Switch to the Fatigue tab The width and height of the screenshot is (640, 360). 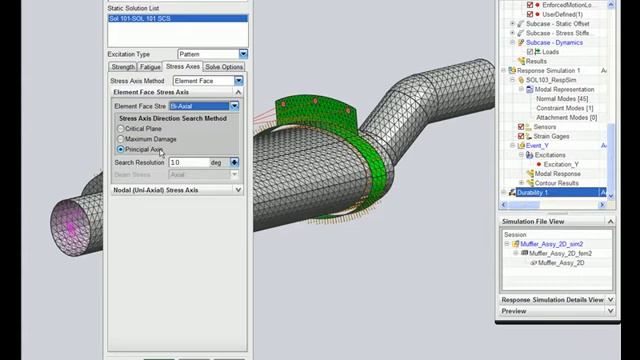tap(150, 67)
